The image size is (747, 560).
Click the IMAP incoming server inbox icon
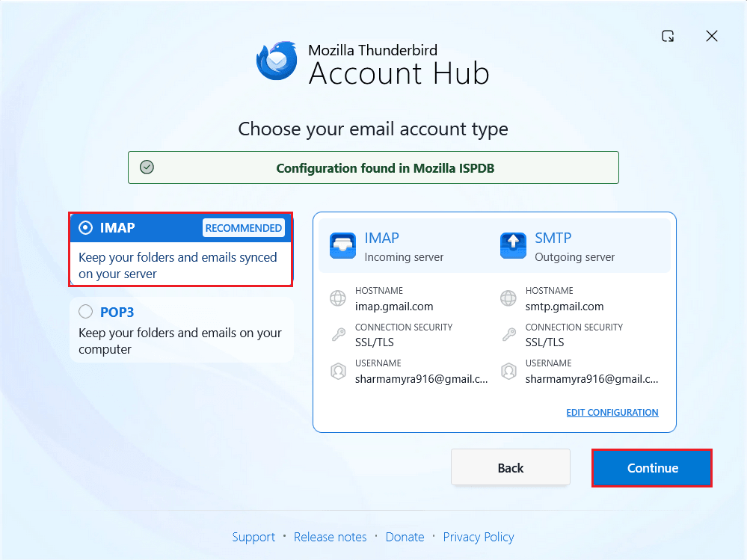tap(342, 246)
